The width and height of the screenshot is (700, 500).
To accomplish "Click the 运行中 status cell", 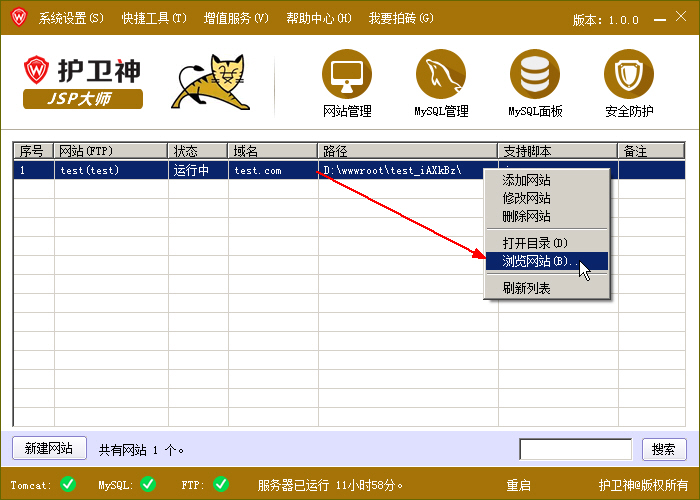I will pos(198,170).
